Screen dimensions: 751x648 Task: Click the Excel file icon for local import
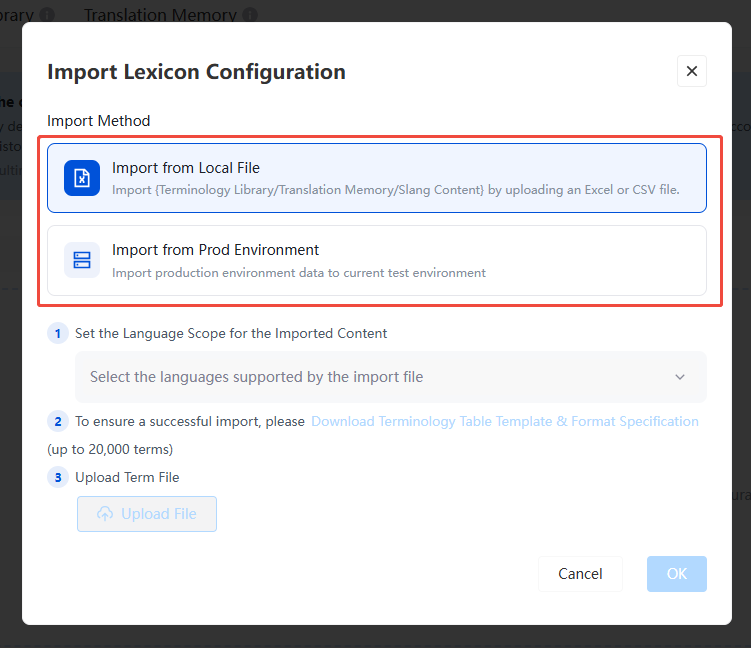[82, 178]
